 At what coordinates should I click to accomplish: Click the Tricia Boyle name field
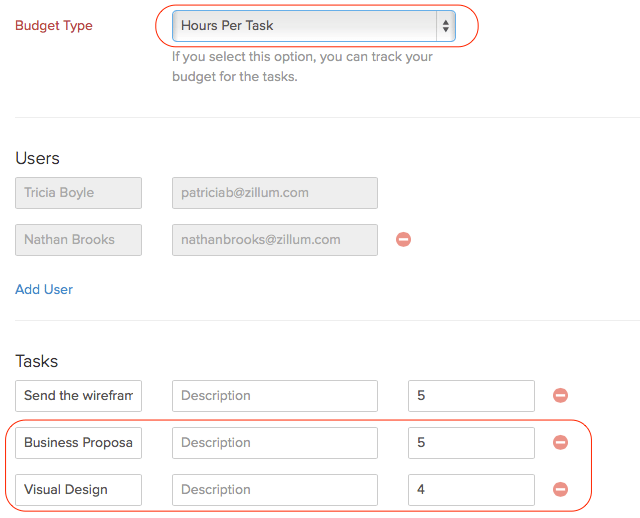tap(78, 193)
